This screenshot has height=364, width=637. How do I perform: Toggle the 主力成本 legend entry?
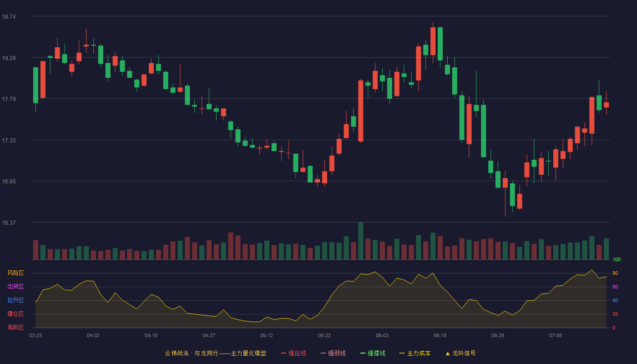tap(415, 353)
